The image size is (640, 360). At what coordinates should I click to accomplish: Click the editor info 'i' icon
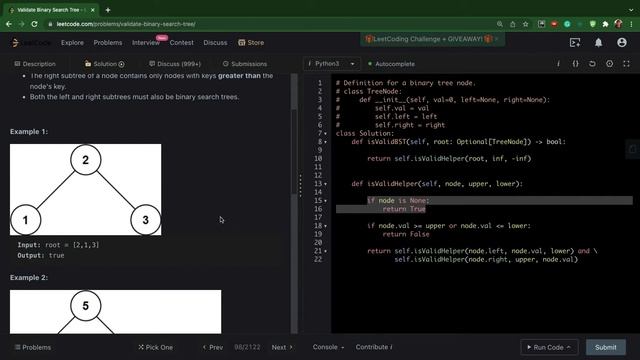(x=558, y=64)
